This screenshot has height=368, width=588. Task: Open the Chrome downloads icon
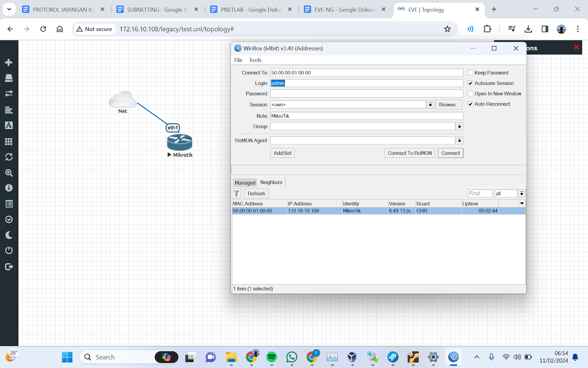(x=528, y=29)
